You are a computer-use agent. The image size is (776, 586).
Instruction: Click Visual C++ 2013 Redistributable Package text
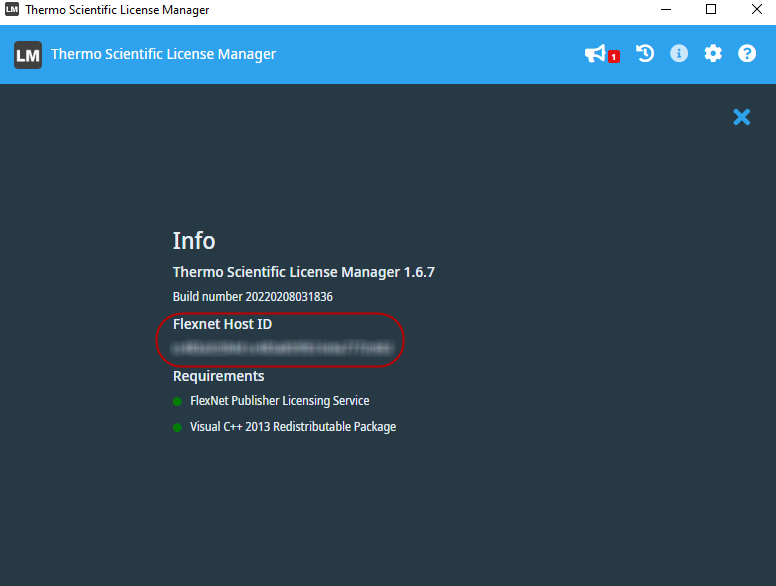pos(292,427)
